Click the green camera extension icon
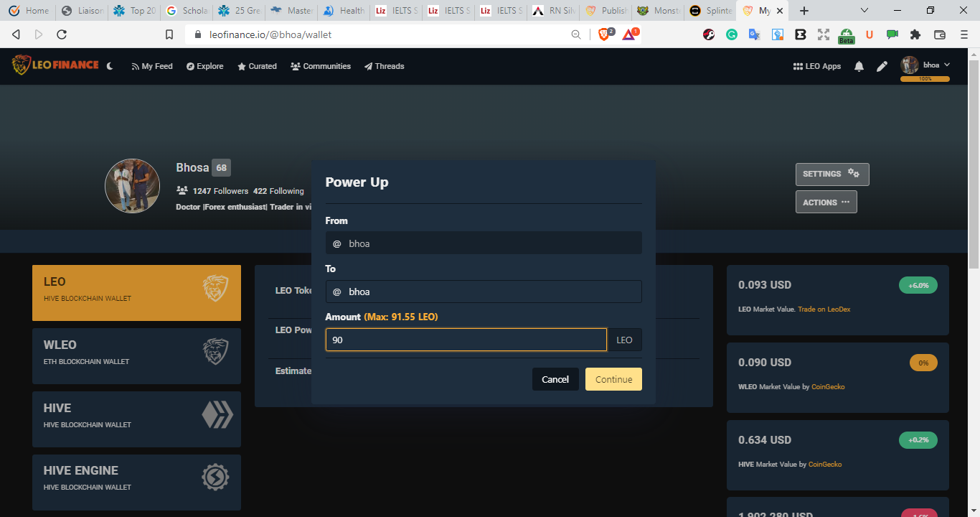Screen dimensions: 980x517 [892, 34]
